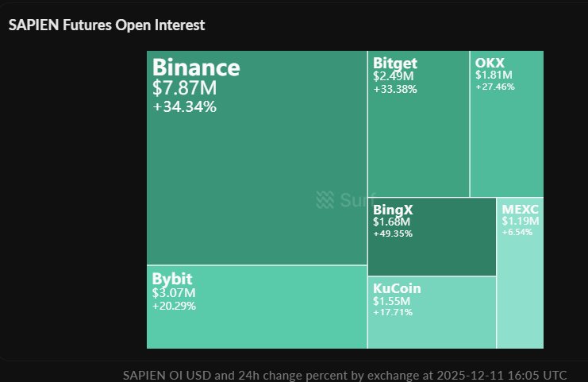Viewport: 588px width, 382px height.
Task: Click the +49.35% change on BingX
Action: click(393, 234)
